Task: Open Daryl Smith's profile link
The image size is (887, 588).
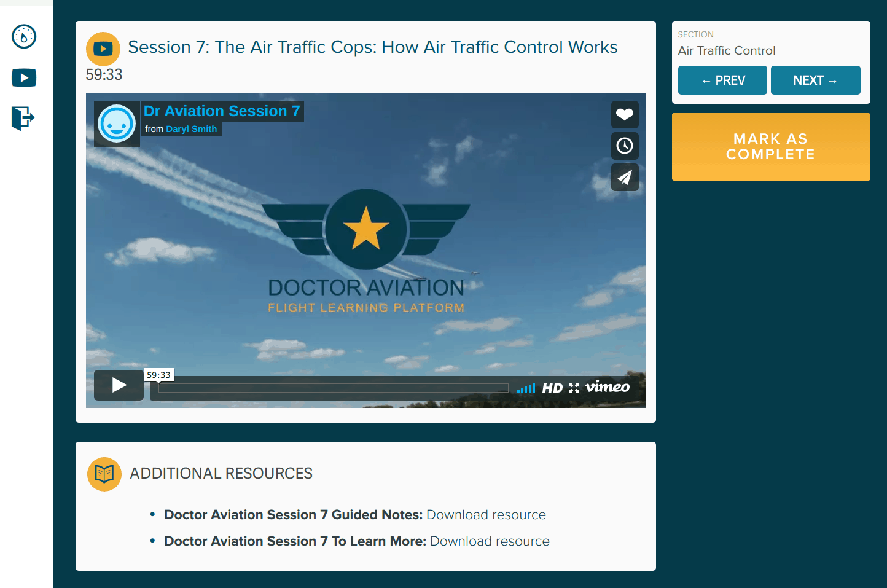Action: tap(191, 129)
